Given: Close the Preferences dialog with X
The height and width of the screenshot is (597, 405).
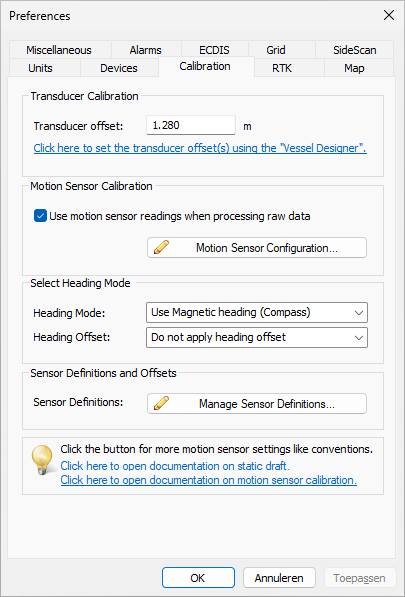Looking at the screenshot, I should click(x=389, y=16).
